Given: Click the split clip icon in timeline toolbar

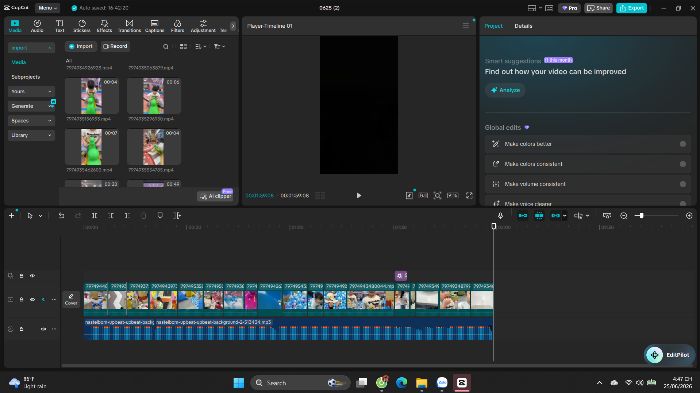Looking at the screenshot, I should pyautogui.click(x=94, y=216).
